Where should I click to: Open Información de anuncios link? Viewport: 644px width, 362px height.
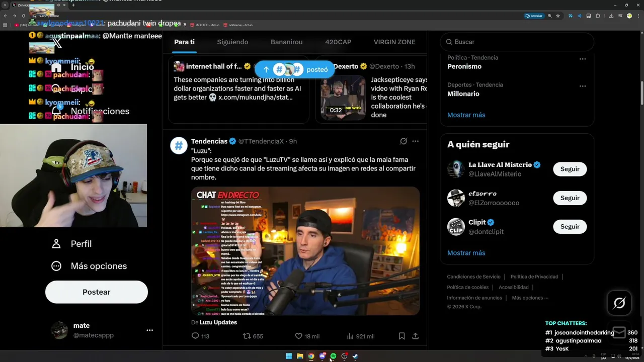pyautogui.click(x=474, y=298)
